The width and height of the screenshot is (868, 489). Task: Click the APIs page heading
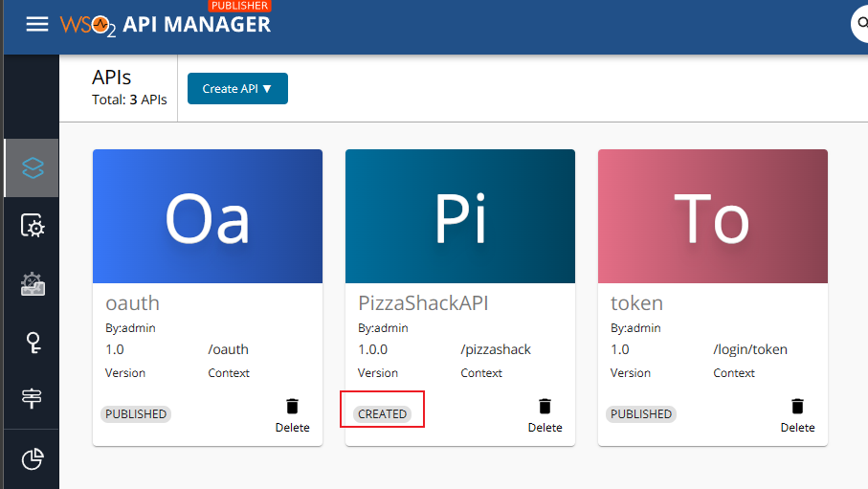[111, 78]
